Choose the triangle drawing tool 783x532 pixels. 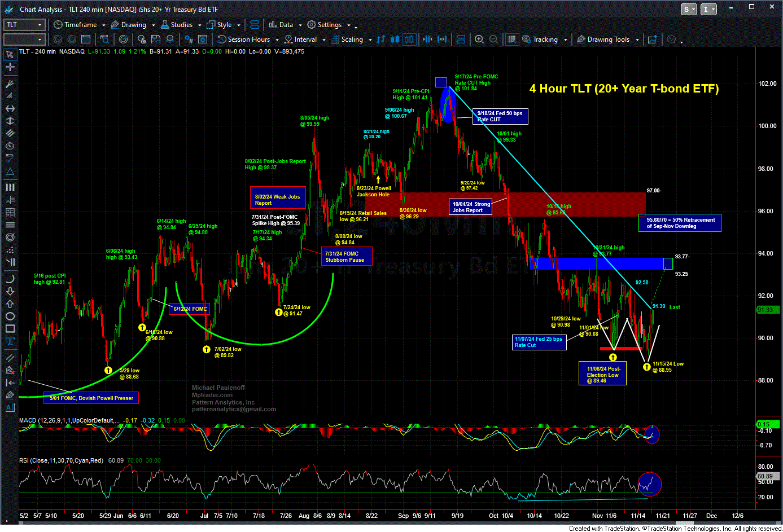(10, 171)
